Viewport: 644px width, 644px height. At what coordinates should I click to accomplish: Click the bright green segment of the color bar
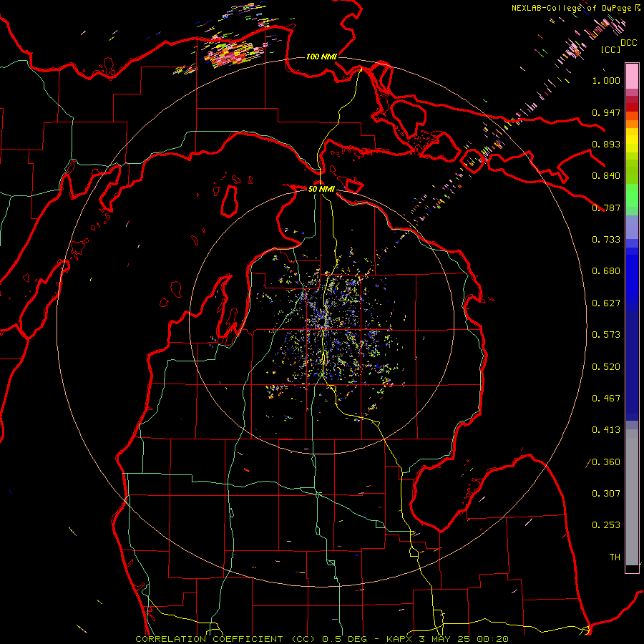pyautogui.click(x=632, y=195)
